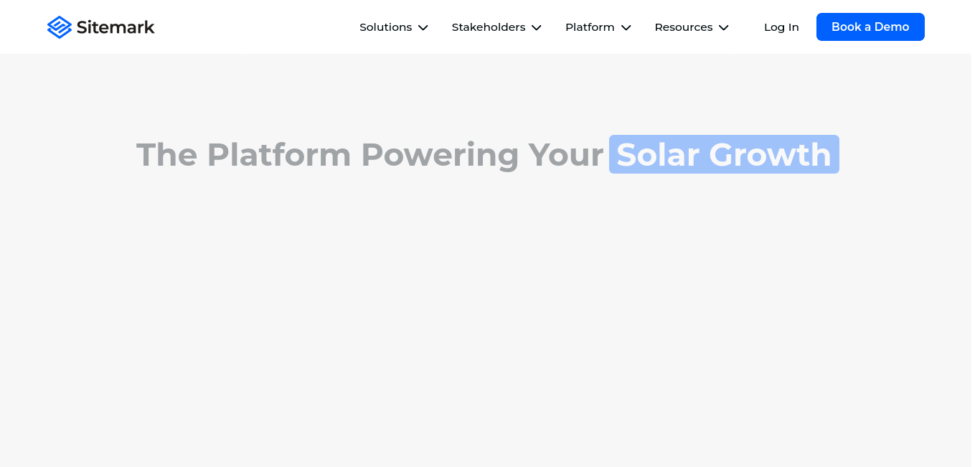Screen dimensions: 980x467
Task: Open the Solutions navigation menu label
Action: [x=386, y=27]
